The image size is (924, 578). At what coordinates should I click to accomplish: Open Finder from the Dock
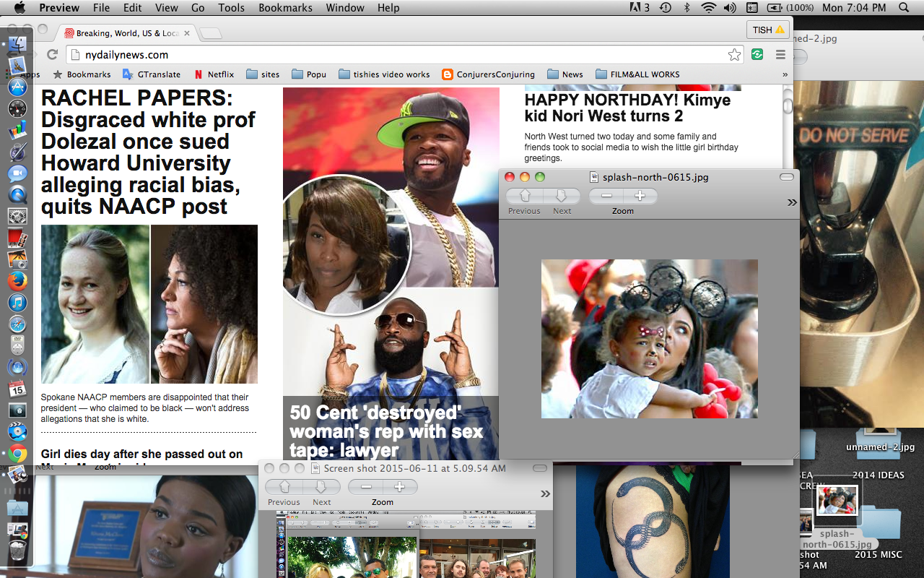17,45
